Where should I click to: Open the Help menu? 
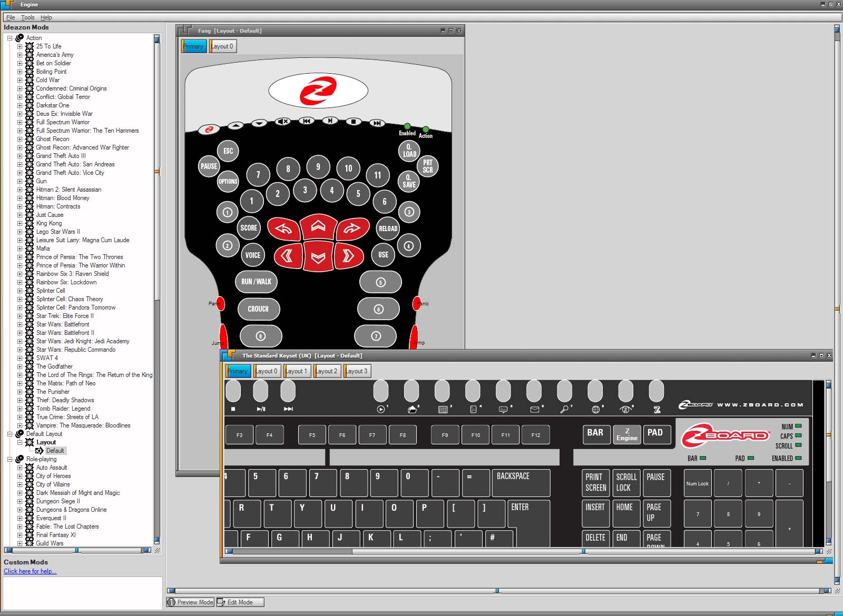point(46,17)
